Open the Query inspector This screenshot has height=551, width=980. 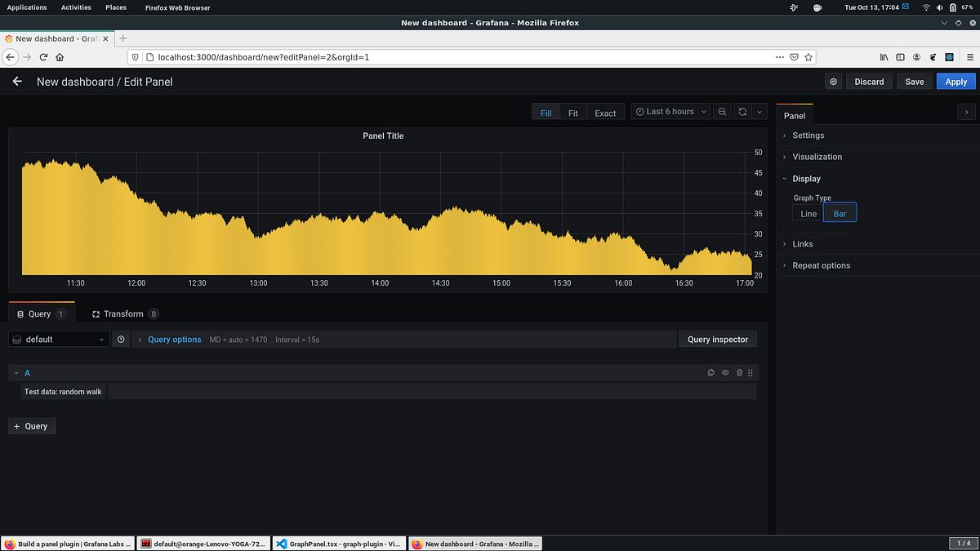click(717, 339)
